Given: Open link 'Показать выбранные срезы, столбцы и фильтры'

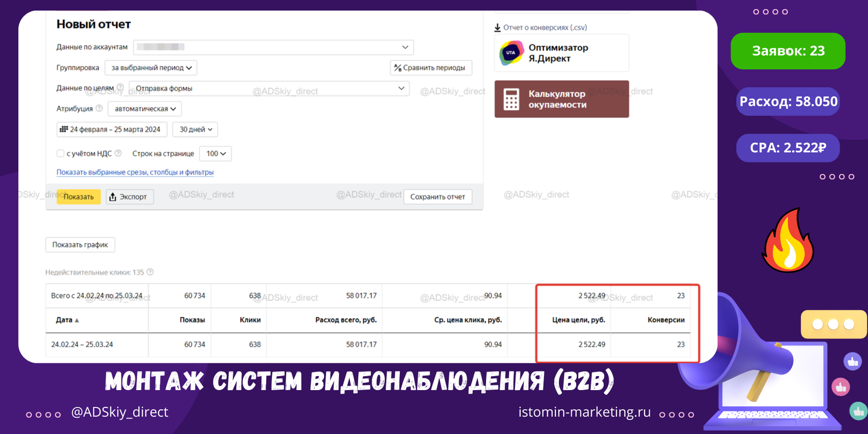Looking at the screenshot, I should pos(135,172).
